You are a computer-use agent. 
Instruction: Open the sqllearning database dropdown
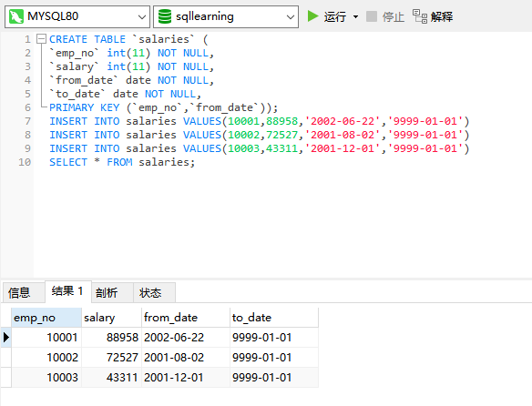pos(290,16)
